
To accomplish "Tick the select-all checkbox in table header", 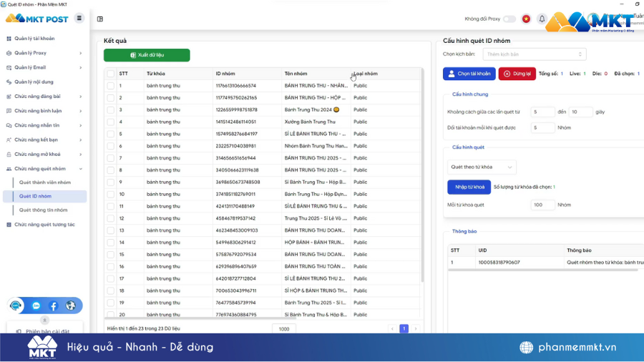I will 110,74.
